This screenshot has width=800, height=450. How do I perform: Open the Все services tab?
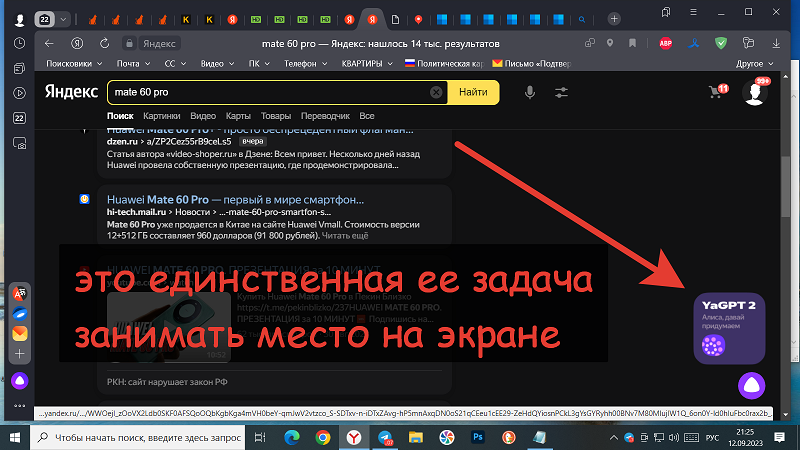pyautogui.click(x=366, y=116)
